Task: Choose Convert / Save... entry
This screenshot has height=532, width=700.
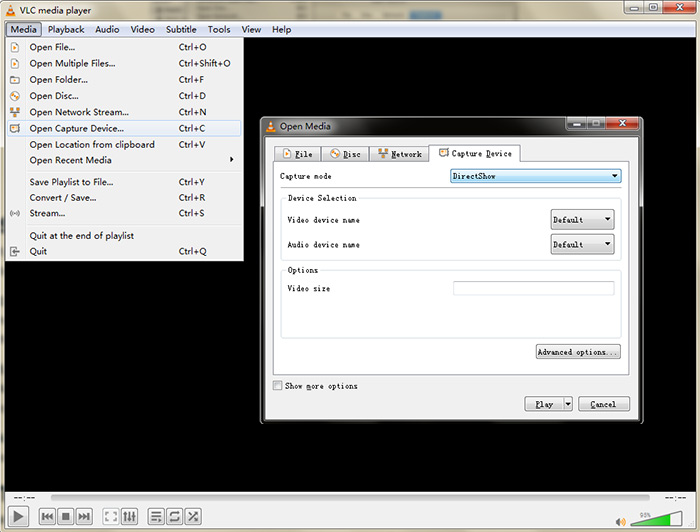Action: 124,198
